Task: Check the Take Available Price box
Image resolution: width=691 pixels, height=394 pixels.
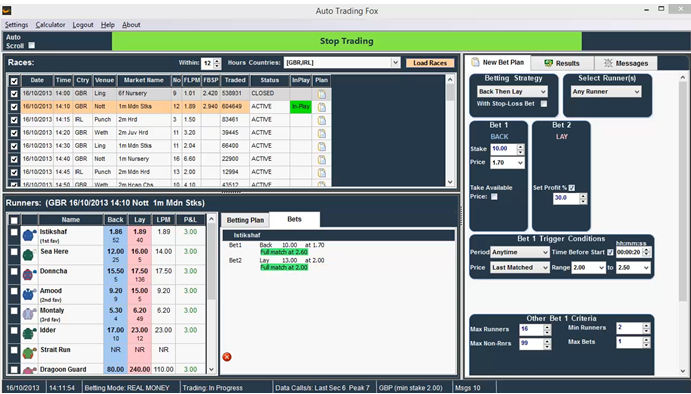Action: (494, 197)
